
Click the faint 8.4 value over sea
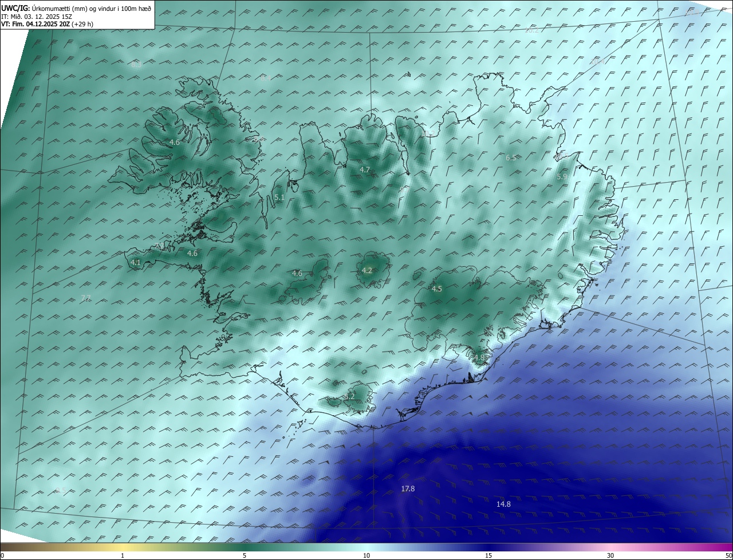point(265,79)
